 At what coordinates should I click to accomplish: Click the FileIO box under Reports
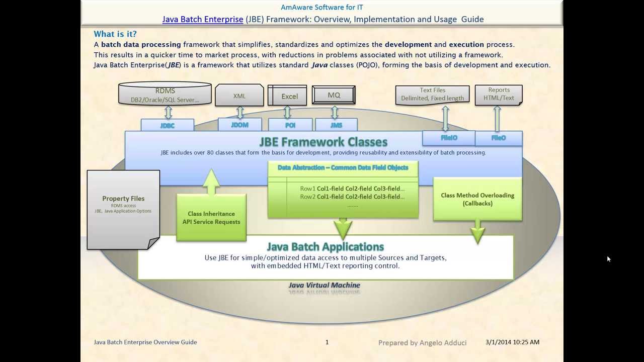499,138
